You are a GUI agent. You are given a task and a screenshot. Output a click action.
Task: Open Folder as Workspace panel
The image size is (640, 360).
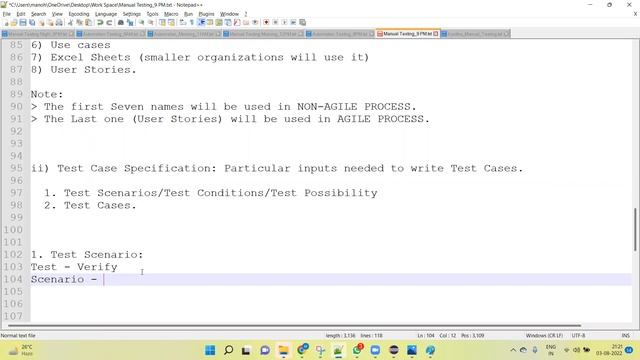pos(246,22)
